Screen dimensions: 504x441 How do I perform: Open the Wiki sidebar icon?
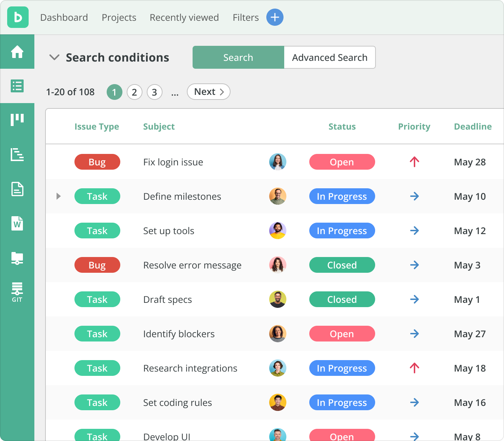tap(17, 223)
